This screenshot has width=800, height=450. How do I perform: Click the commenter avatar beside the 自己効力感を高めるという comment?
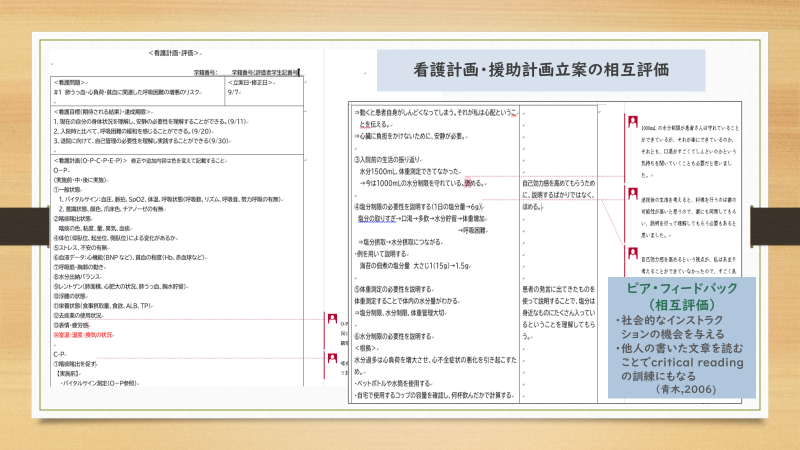pyautogui.click(x=633, y=253)
